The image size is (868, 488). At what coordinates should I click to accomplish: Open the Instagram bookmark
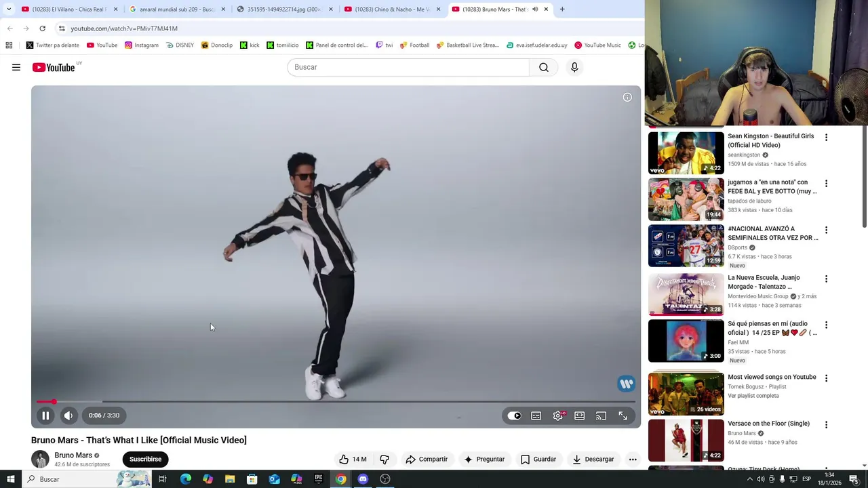(141, 45)
